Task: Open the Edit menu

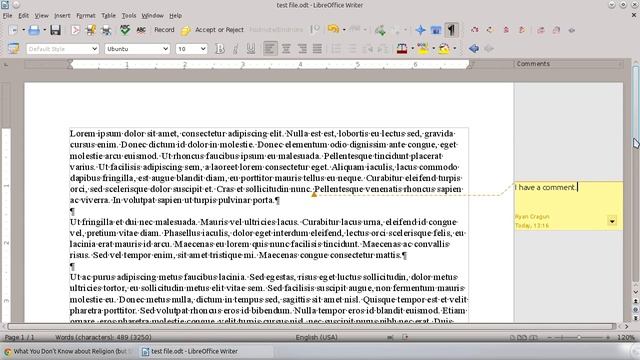Action: click(23, 16)
